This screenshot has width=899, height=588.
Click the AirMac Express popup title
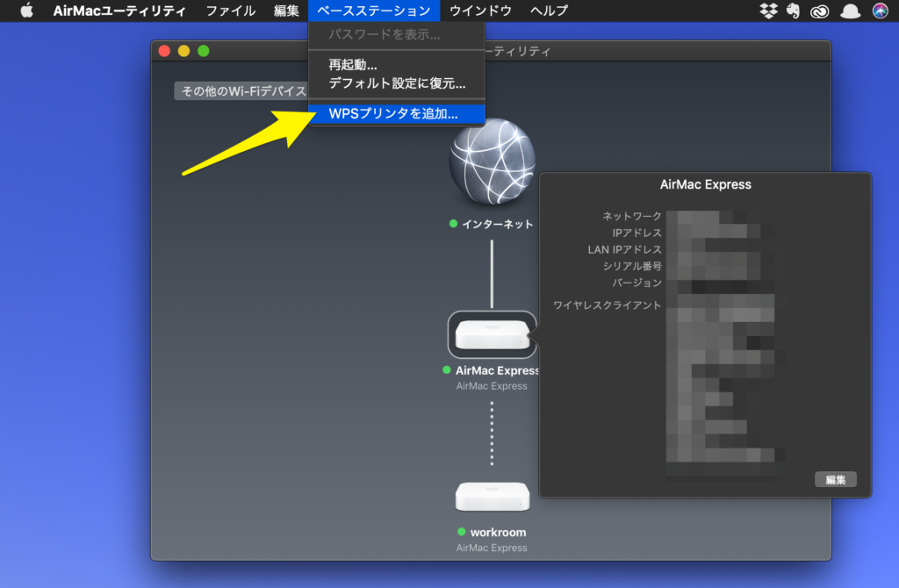705,184
